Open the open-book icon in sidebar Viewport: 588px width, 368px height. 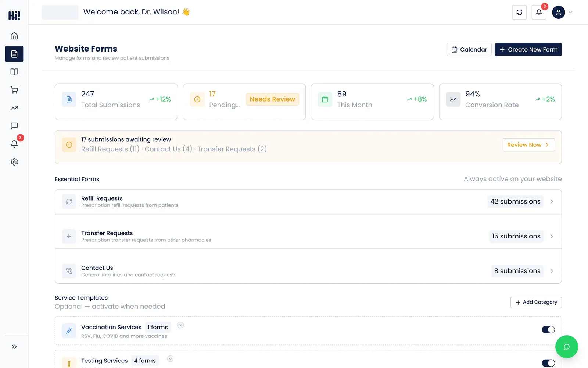pos(14,72)
